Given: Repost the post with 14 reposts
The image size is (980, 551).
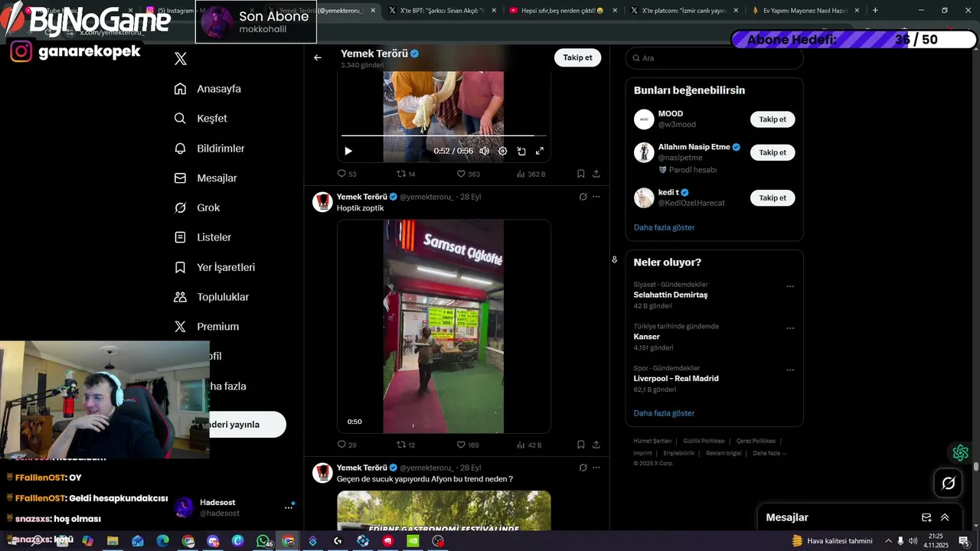Looking at the screenshot, I should click(x=406, y=174).
